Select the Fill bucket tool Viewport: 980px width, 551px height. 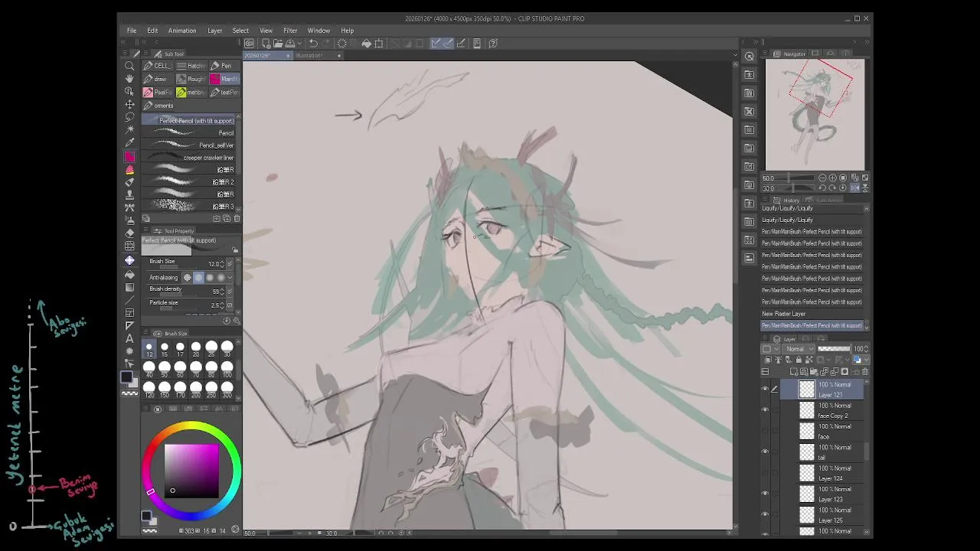129,274
